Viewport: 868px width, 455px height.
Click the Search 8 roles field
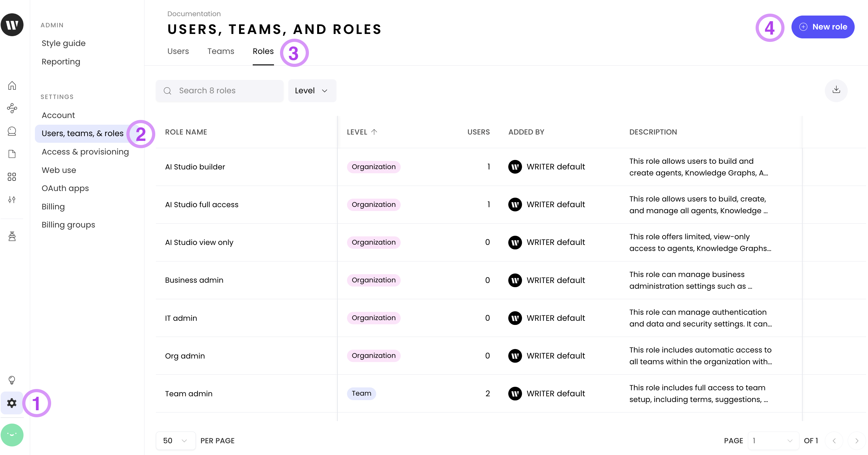[x=220, y=91]
